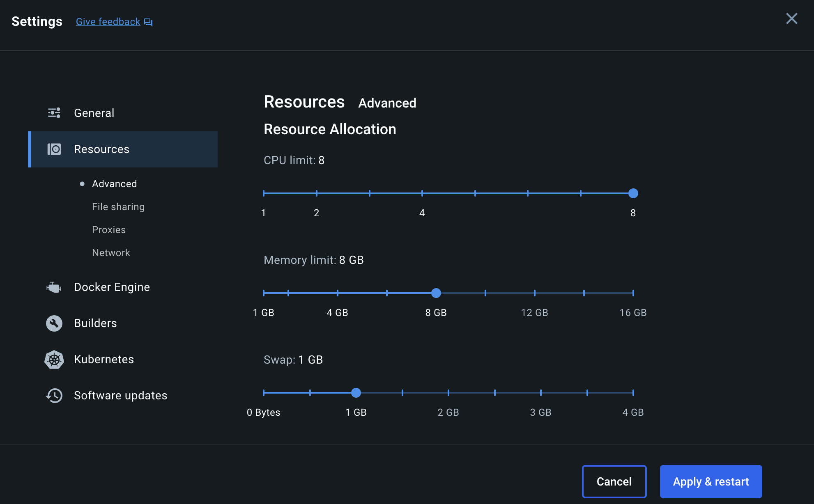Click the Kubernetes helm wheel icon
Viewport: 814px width, 504px height.
(54, 360)
